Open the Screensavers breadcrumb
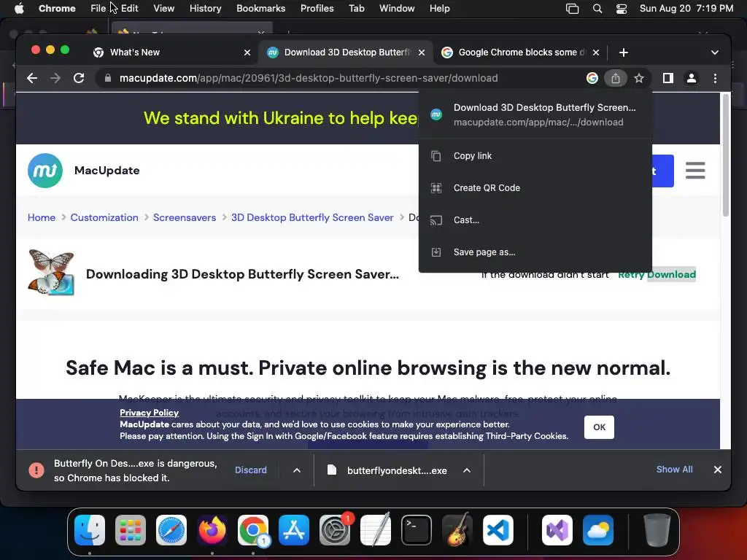 coord(185,217)
